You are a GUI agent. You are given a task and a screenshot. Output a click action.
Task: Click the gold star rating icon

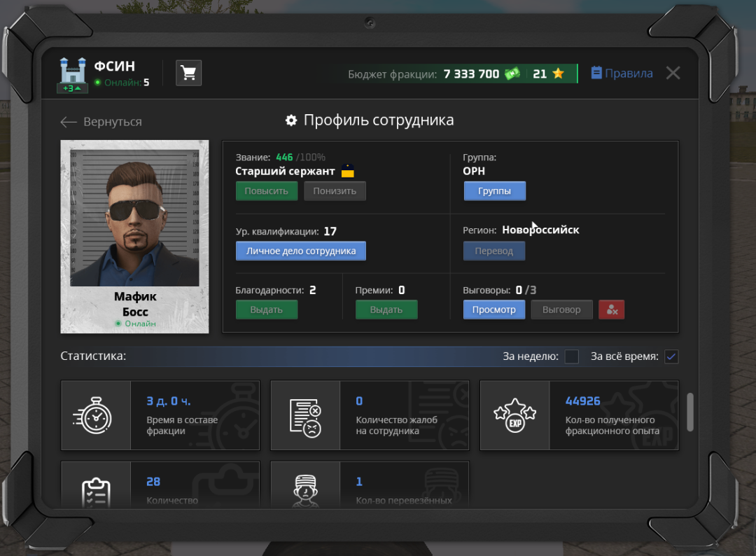(x=558, y=74)
